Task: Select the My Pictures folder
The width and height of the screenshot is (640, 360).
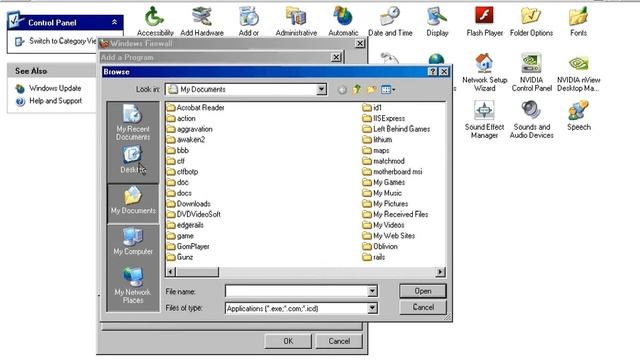Action: (x=385, y=204)
